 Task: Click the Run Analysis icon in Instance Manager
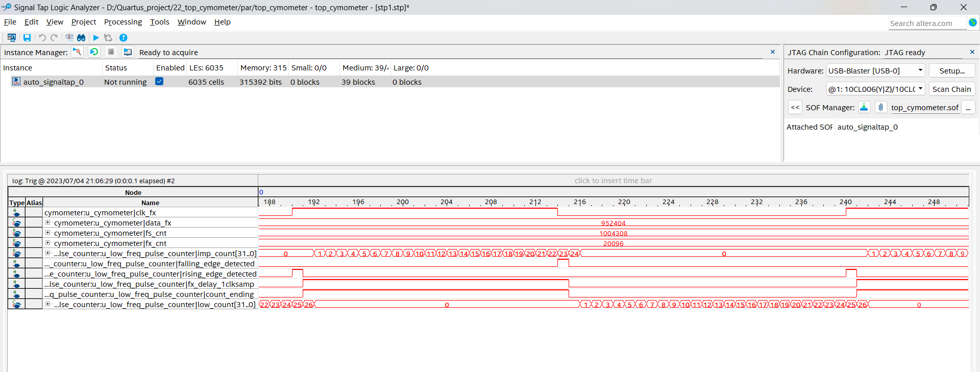click(77, 52)
